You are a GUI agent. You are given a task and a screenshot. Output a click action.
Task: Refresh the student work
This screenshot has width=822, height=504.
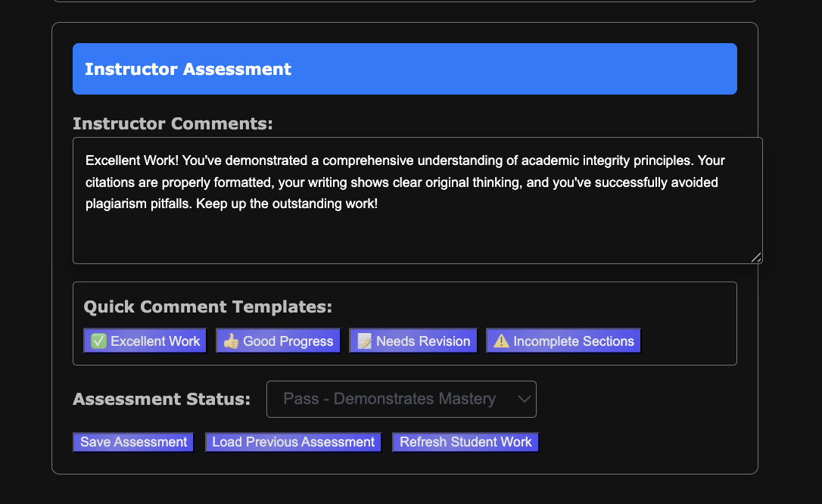coord(465,442)
